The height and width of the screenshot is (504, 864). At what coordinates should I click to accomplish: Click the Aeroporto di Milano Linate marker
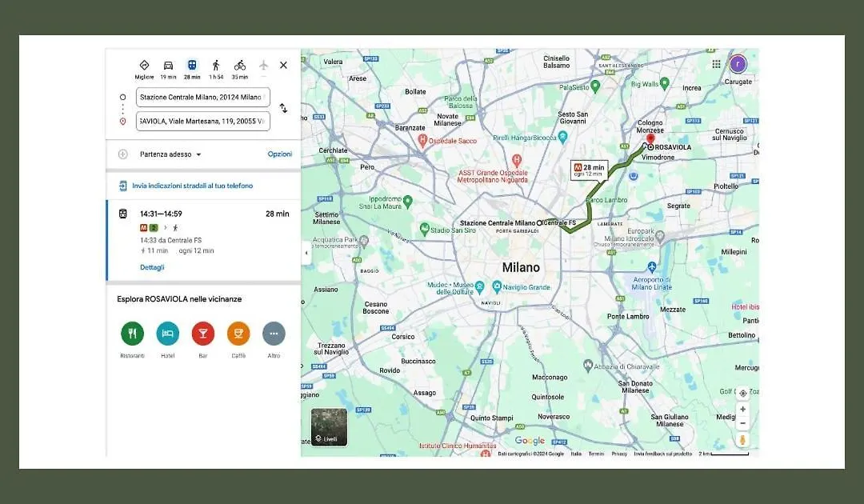coord(652,268)
